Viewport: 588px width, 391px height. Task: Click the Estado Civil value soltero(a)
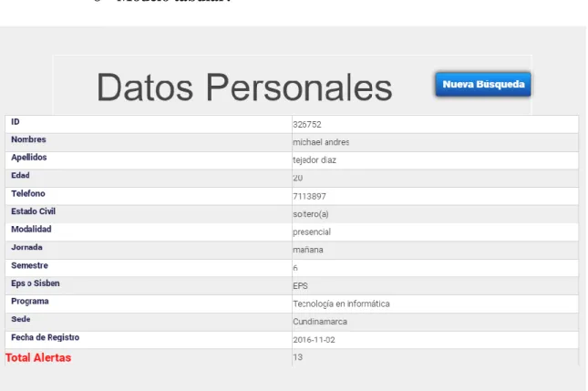(311, 214)
